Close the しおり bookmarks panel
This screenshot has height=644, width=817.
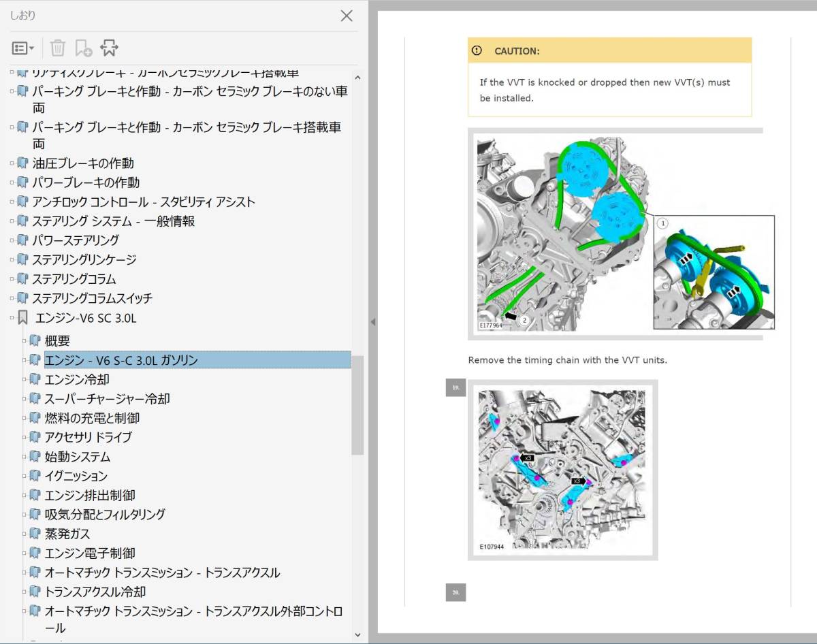tap(347, 16)
